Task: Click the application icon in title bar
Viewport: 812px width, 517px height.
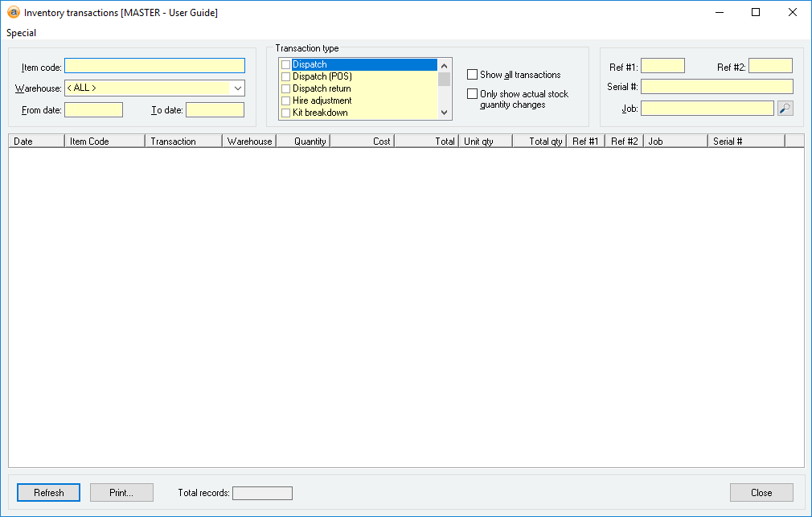Action: click(13, 13)
